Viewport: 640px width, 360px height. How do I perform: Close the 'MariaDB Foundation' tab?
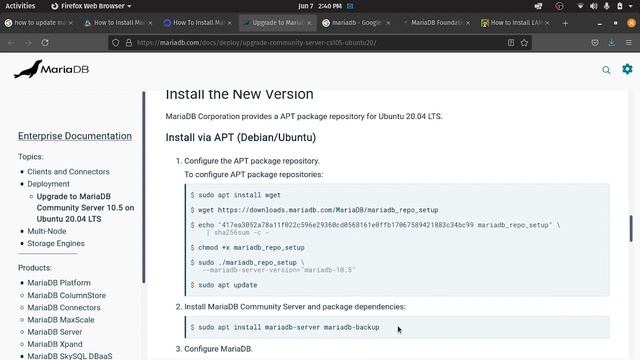(468, 23)
